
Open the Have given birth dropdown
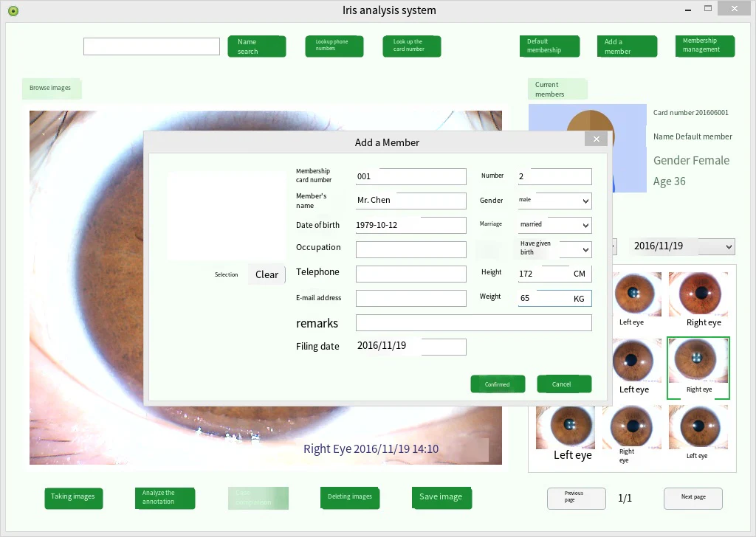555,249
